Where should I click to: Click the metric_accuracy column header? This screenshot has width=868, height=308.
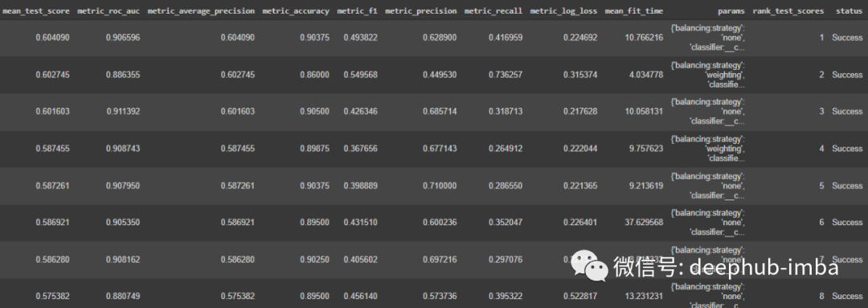(x=296, y=11)
